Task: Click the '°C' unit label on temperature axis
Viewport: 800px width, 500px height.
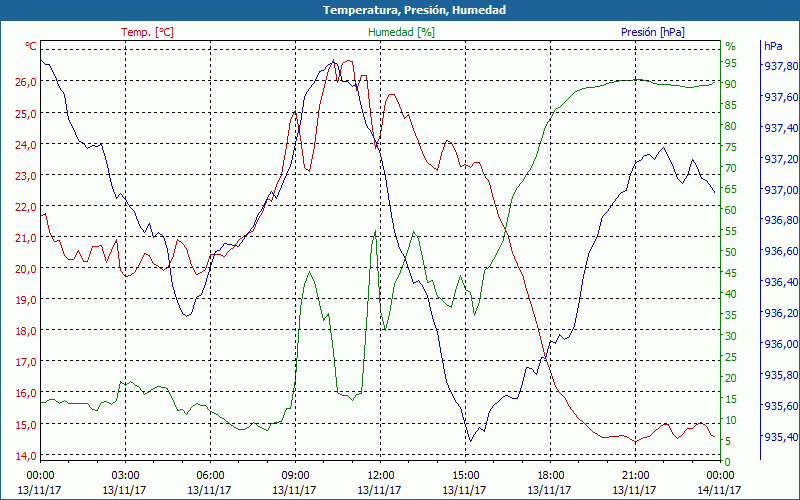Action: 31,46
